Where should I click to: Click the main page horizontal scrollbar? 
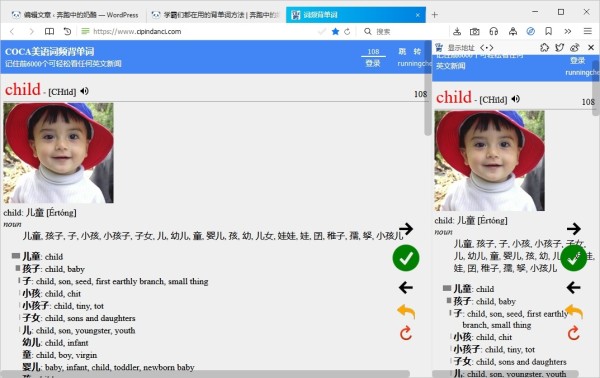coord(205,374)
